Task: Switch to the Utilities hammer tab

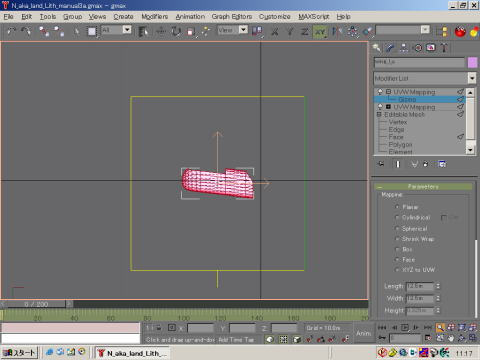Action: (x=444, y=48)
